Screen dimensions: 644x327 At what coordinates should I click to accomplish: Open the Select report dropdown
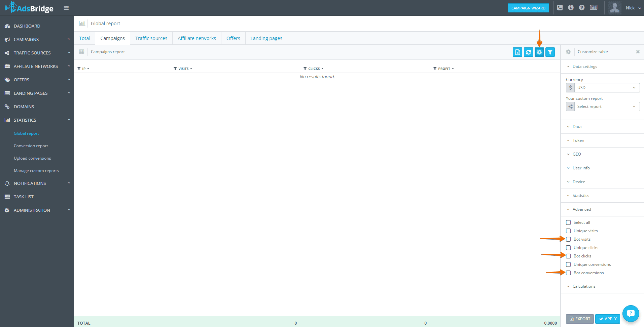pos(603,107)
